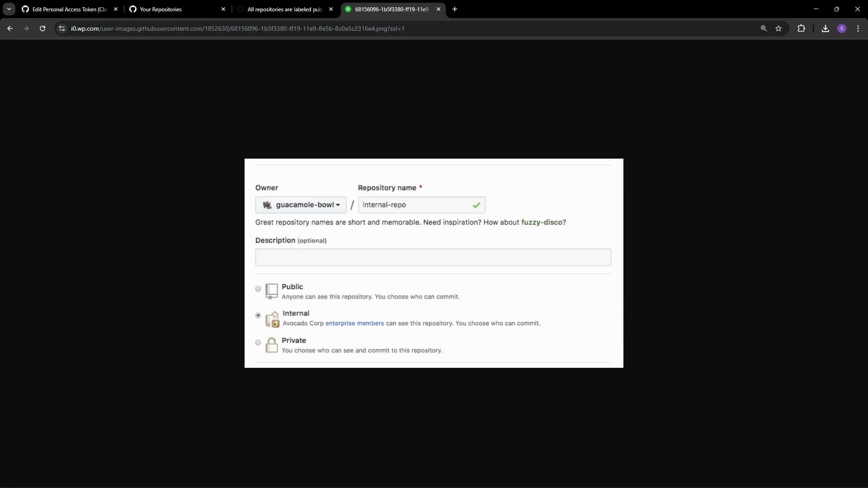Click the Description (optional) label

pyautogui.click(x=291, y=240)
